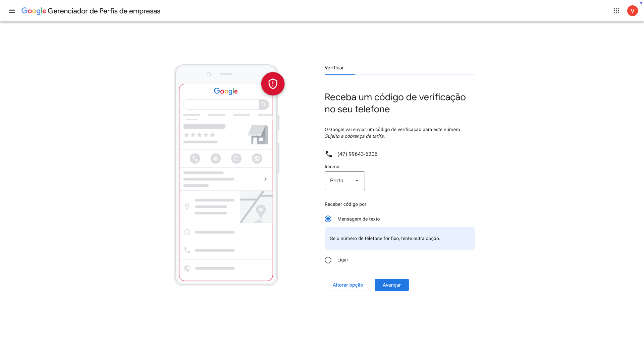
Task: Click the phone icon beside the number
Action: 329,154
